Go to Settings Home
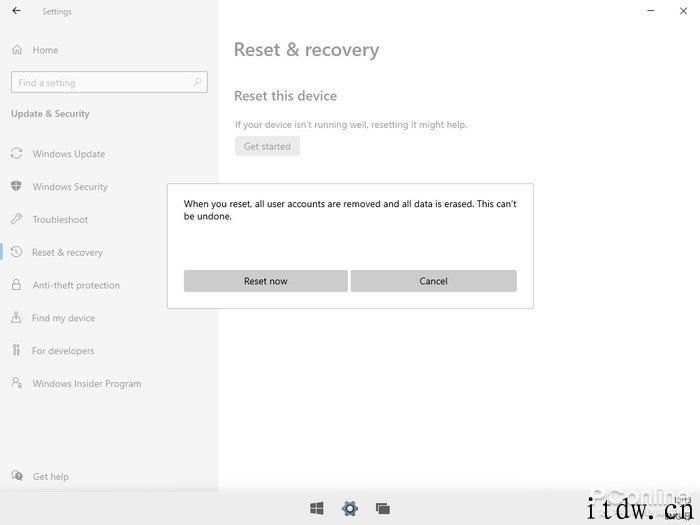 click(x=45, y=50)
